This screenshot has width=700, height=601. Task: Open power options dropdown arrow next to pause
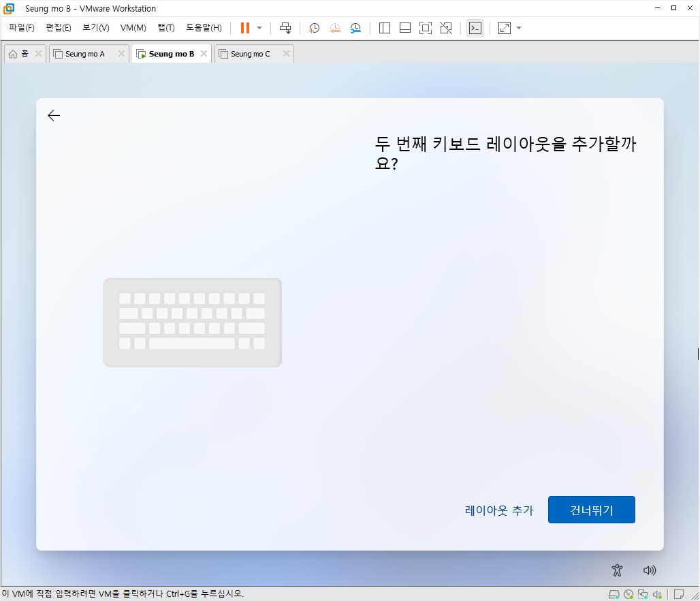[259, 28]
